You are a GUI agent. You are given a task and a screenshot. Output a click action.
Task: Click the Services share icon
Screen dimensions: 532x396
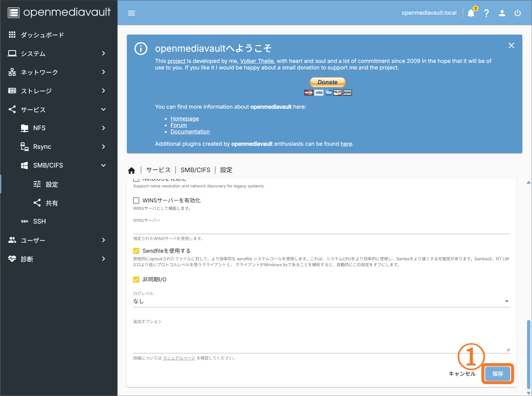12,109
